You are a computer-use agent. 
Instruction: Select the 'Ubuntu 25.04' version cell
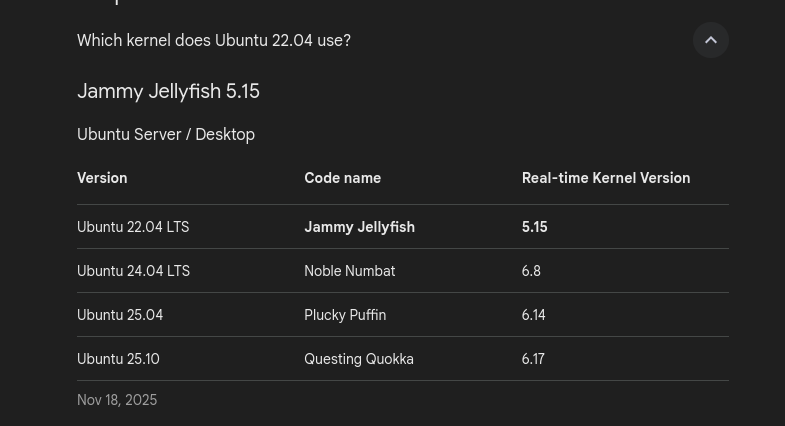tap(120, 315)
